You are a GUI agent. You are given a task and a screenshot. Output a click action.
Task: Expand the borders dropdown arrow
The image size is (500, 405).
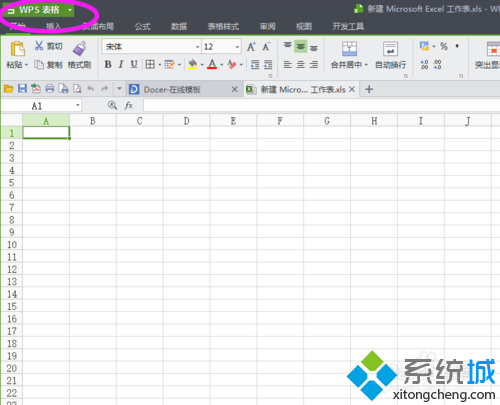click(160, 65)
